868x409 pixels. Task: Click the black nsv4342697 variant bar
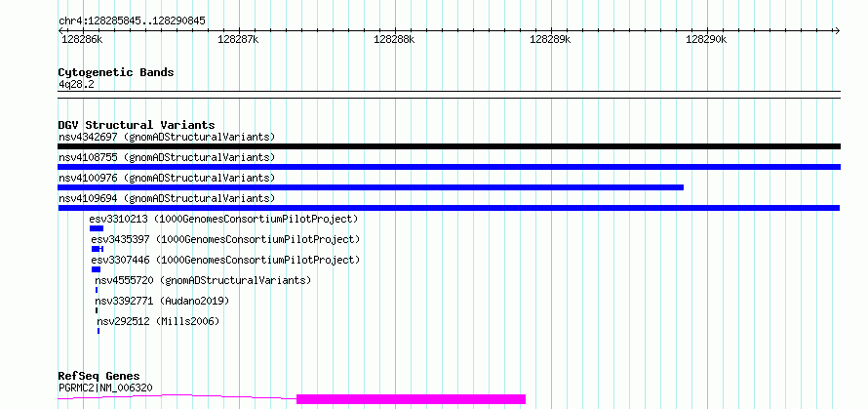(x=449, y=146)
